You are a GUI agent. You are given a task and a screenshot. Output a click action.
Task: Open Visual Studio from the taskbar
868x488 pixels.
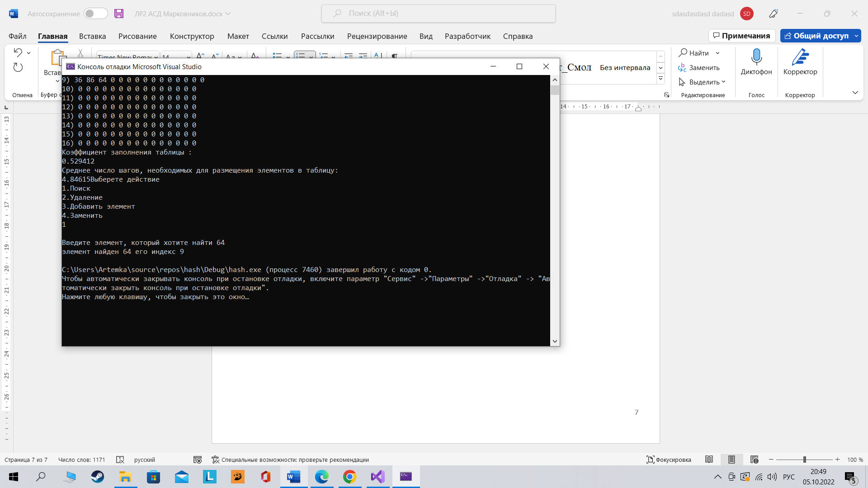[378, 477]
